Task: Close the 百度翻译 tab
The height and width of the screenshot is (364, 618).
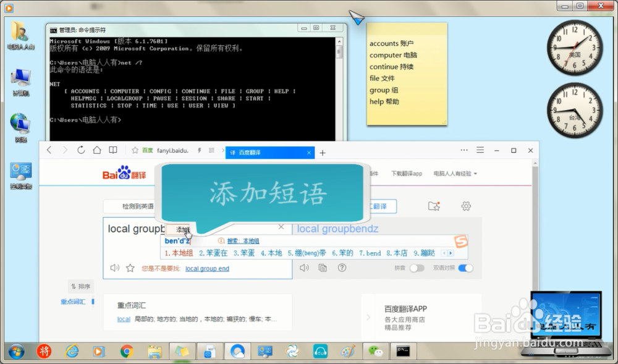Action: (x=308, y=153)
